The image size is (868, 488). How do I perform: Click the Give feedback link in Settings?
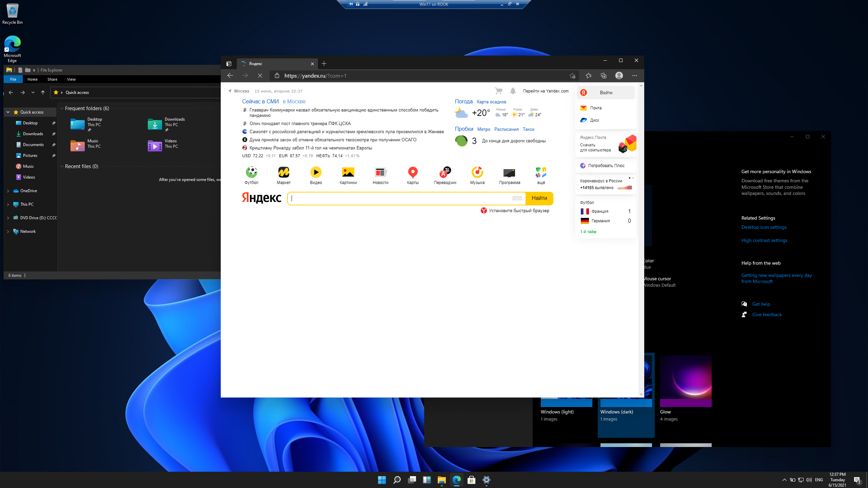click(x=767, y=314)
